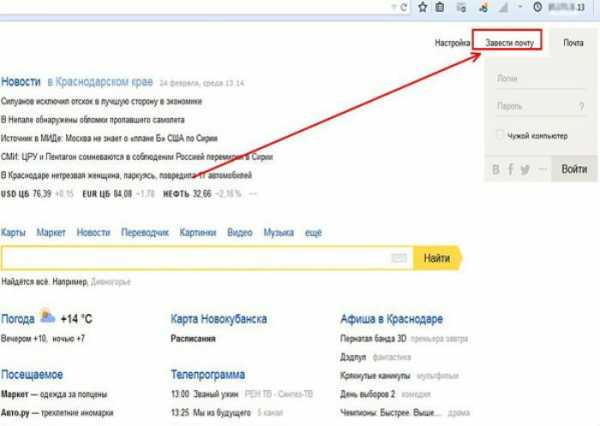Expand the 'ещё' services menu
This screenshot has height=426, width=600.
(x=313, y=233)
